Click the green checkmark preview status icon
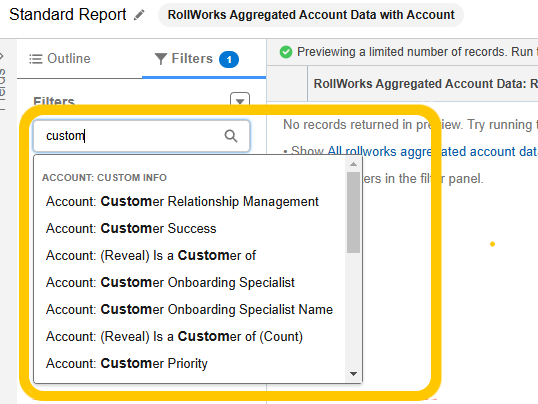 286,52
